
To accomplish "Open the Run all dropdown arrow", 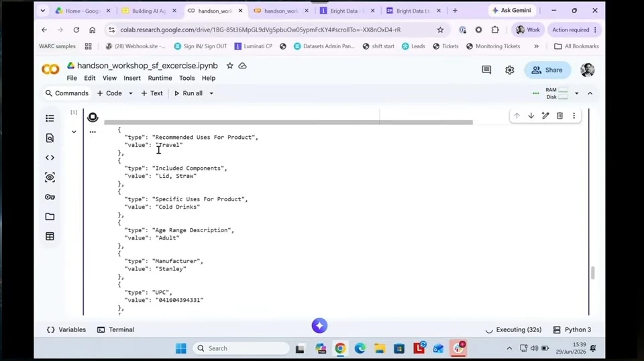I will [x=211, y=93].
